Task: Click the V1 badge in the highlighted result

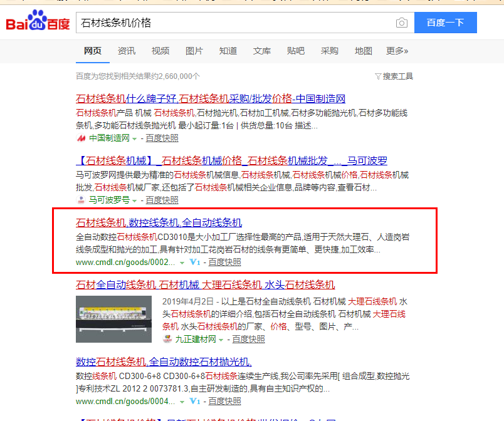Action: pos(194,262)
